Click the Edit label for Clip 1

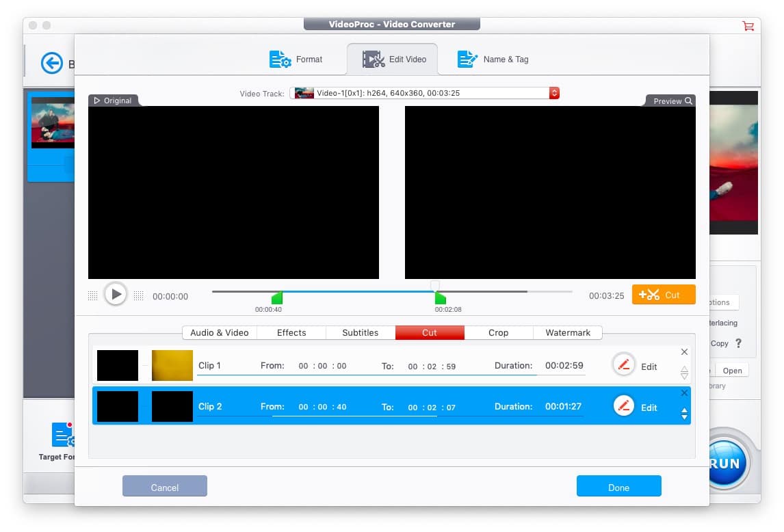649,367
